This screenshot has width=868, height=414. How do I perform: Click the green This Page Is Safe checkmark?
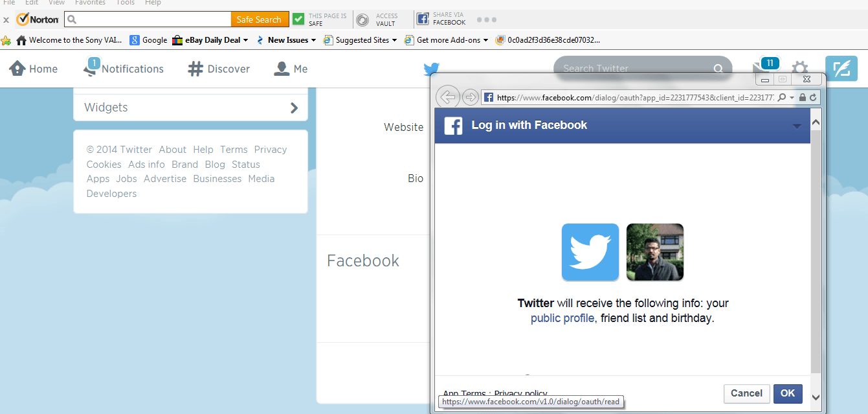coord(298,19)
